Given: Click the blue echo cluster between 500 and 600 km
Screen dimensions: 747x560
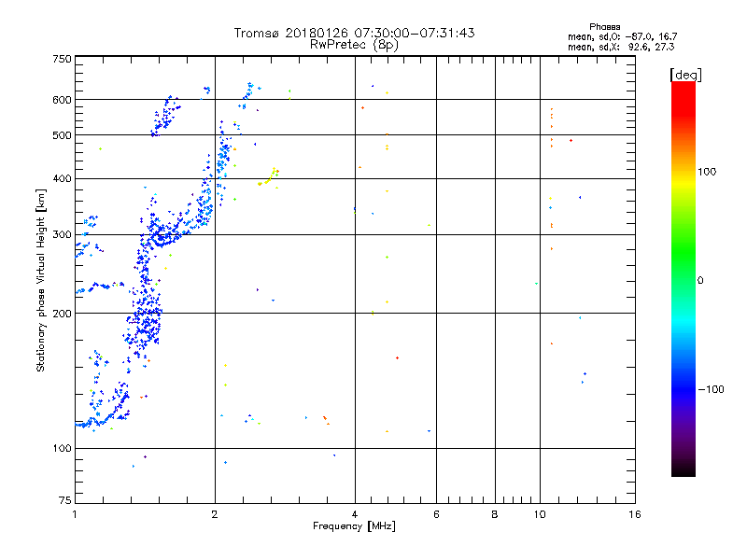Looking at the screenshot, I should [x=165, y=116].
